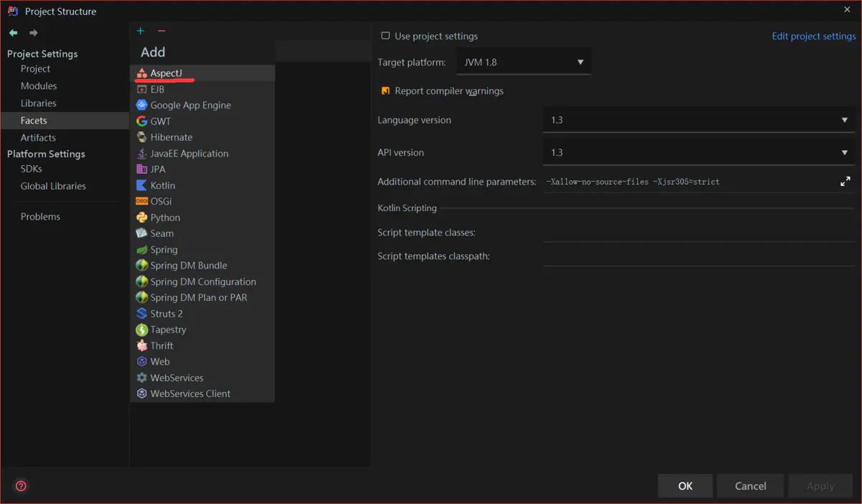Click the red minus remove icon
The width and height of the screenshot is (862, 504).
pos(161,31)
